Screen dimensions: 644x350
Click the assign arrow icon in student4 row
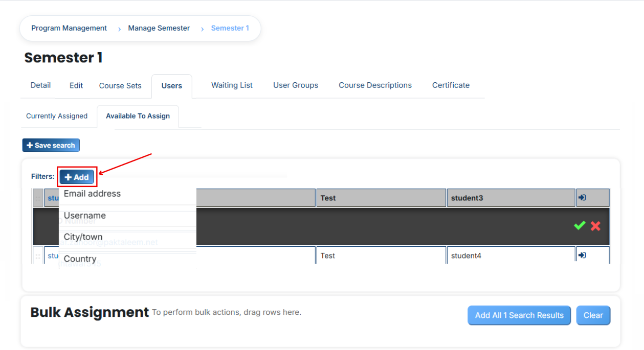pos(582,255)
